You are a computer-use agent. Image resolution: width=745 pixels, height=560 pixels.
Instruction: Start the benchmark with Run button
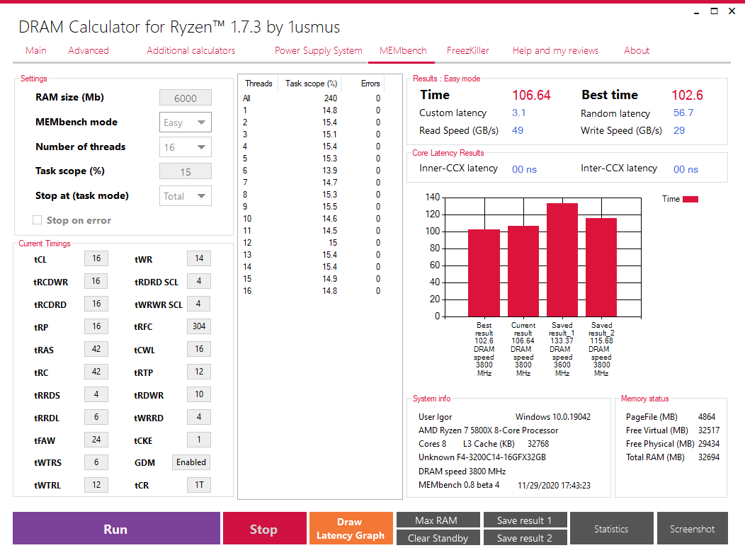coord(116,528)
